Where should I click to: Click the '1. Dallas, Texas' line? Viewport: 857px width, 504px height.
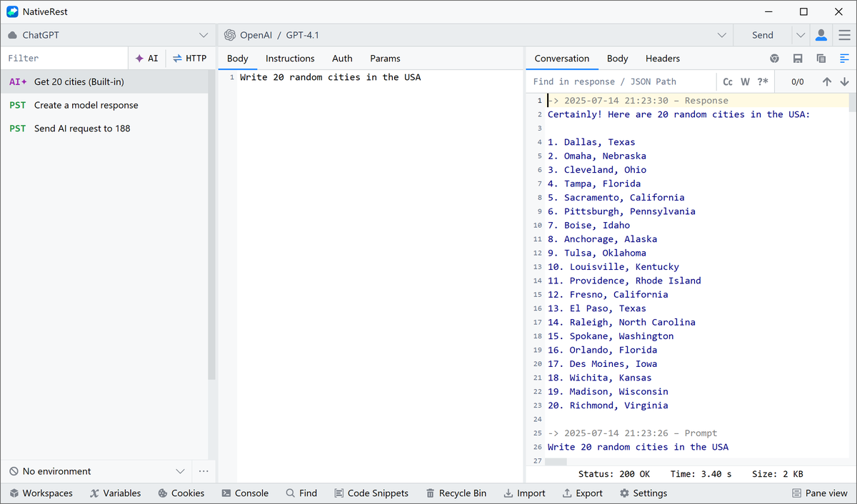pyautogui.click(x=591, y=142)
